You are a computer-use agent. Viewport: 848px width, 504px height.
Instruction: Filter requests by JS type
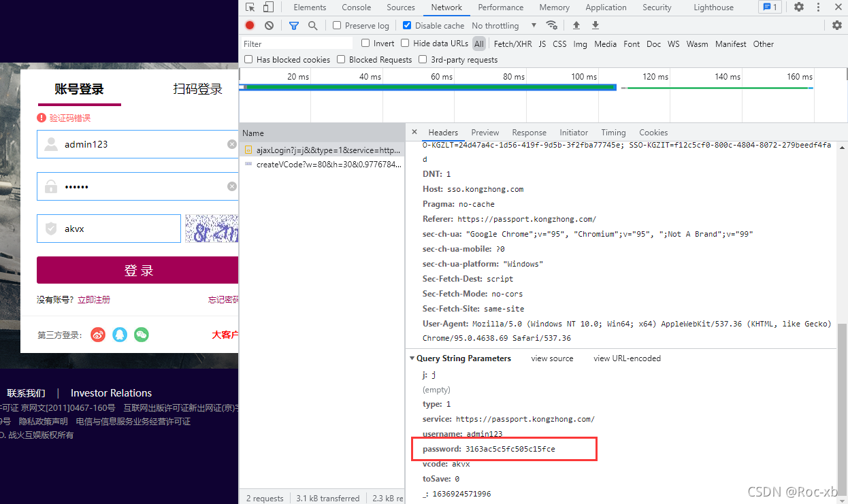542,44
